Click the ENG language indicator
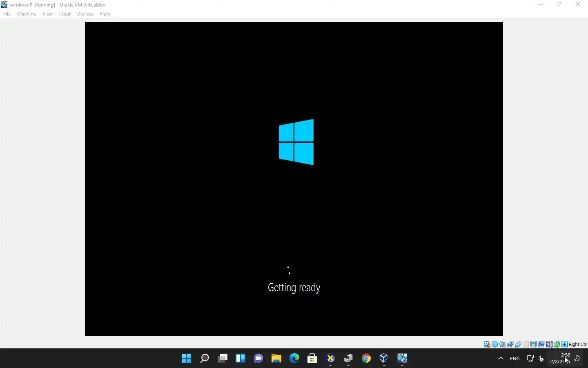This screenshot has width=588, height=368. coord(515,359)
